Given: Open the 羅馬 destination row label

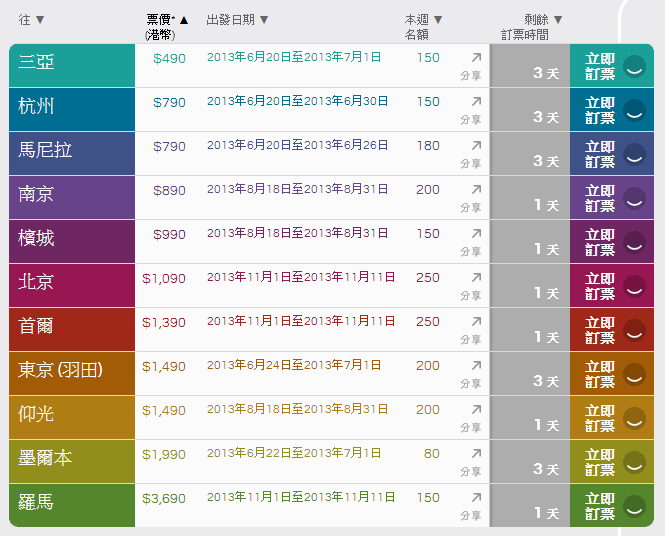Looking at the screenshot, I should 37,502.
